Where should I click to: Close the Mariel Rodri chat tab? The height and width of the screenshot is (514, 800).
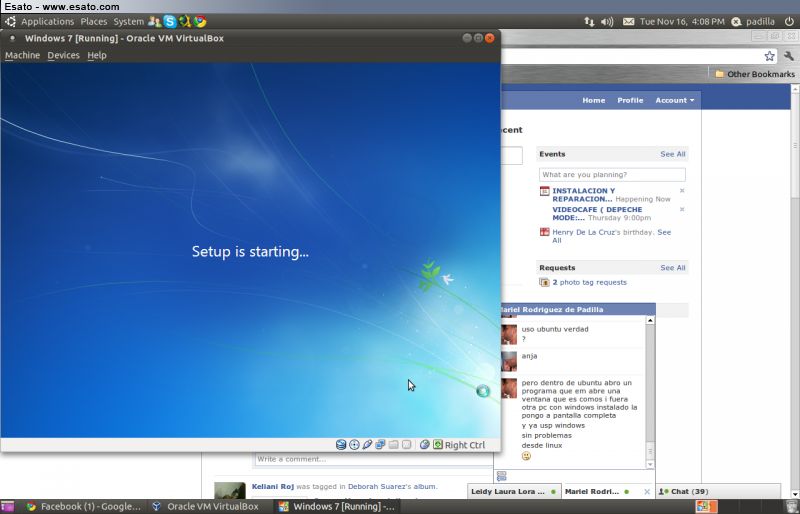(647, 492)
